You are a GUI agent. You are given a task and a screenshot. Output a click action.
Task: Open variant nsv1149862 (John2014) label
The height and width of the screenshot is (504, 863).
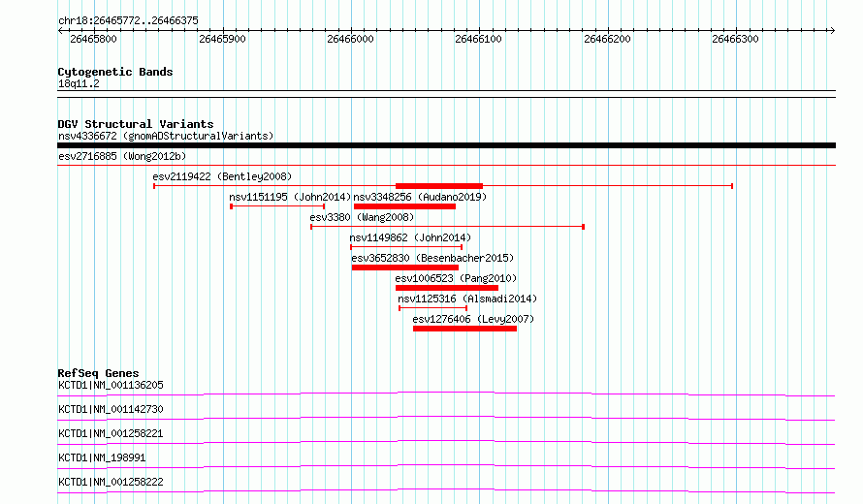pos(410,237)
